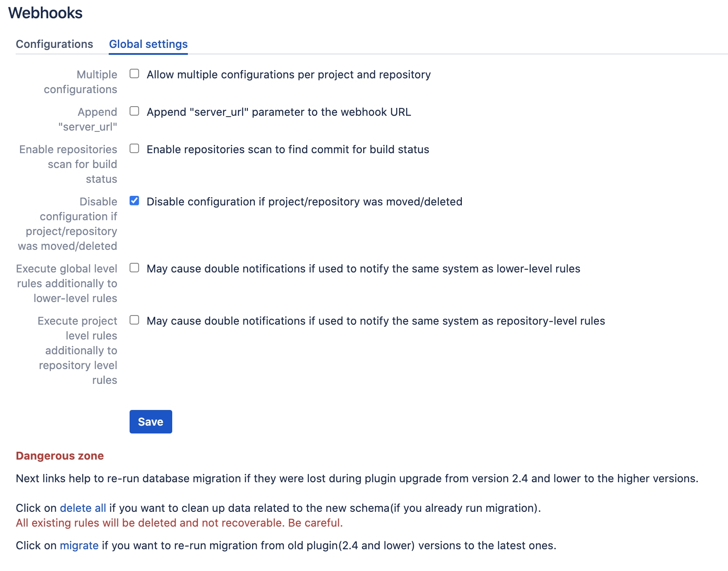This screenshot has width=728, height=571.
Task: Open the "migrate" link
Action: coord(79,545)
